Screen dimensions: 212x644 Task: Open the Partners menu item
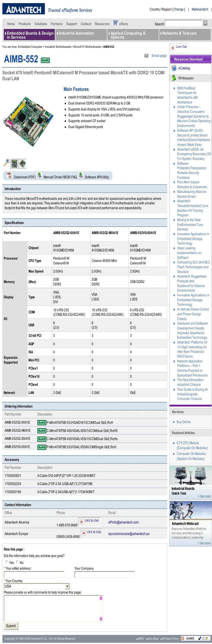point(56,24)
